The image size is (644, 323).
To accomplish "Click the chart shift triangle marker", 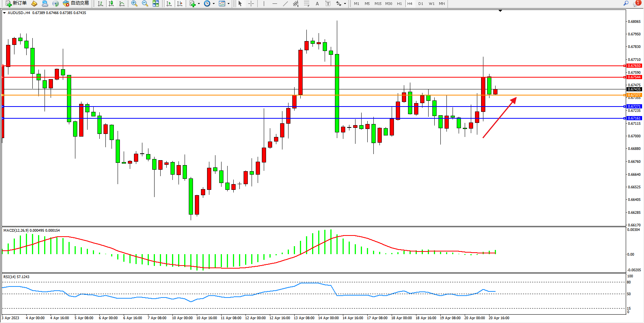I will pyautogui.click(x=500, y=11).
